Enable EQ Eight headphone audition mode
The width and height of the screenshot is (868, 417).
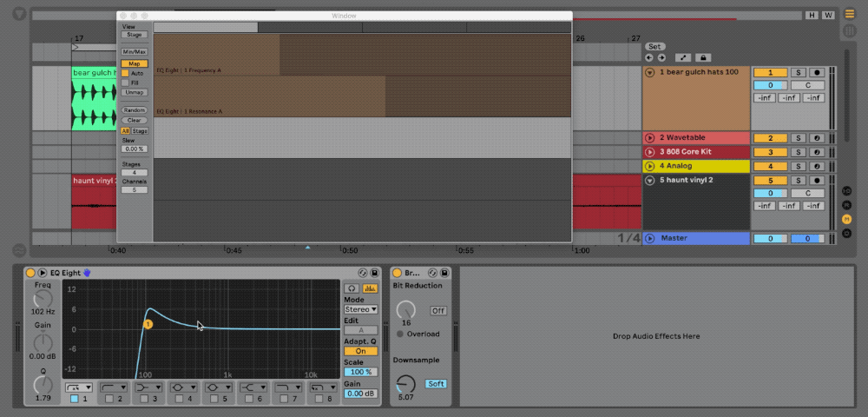[x=352, y=288]
